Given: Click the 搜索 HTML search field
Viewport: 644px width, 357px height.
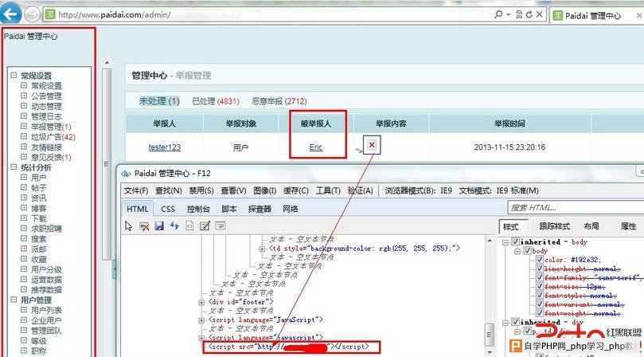Looking at the screenshot, I should (x=576, y=208).
